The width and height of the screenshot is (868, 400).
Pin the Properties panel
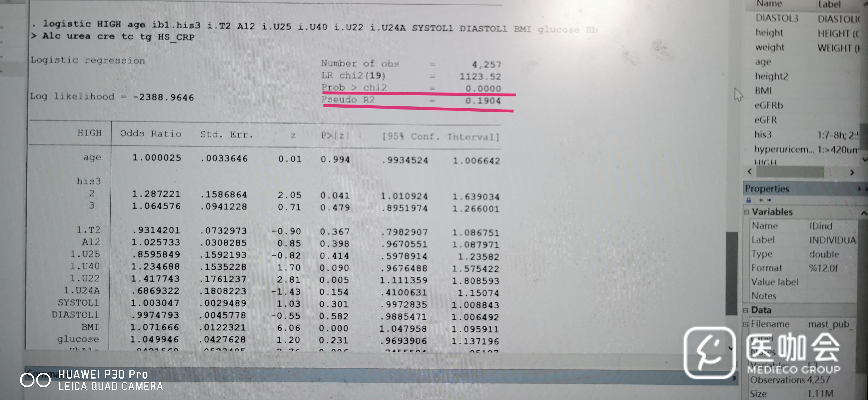[859, 189]
